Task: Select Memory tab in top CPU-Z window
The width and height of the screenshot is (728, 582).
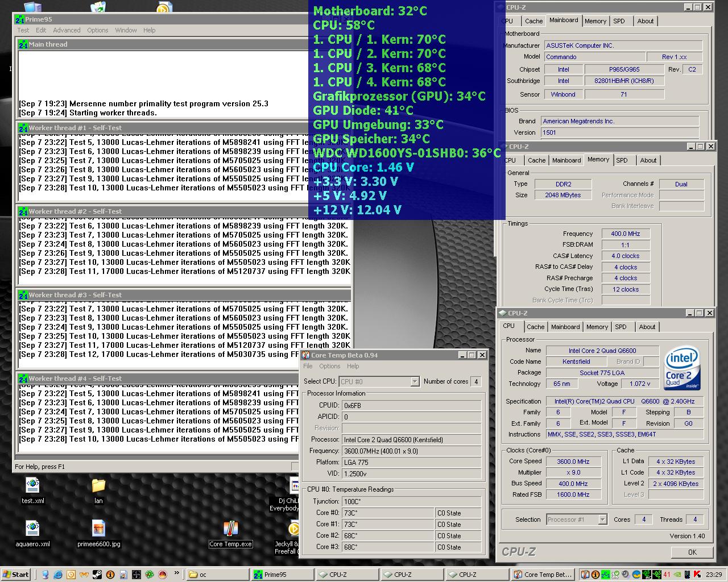Action: point(595,21)
